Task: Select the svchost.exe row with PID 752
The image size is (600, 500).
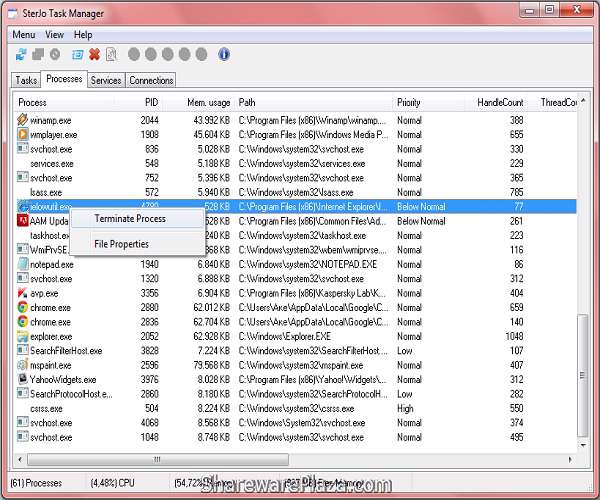Action: point(295,178)
